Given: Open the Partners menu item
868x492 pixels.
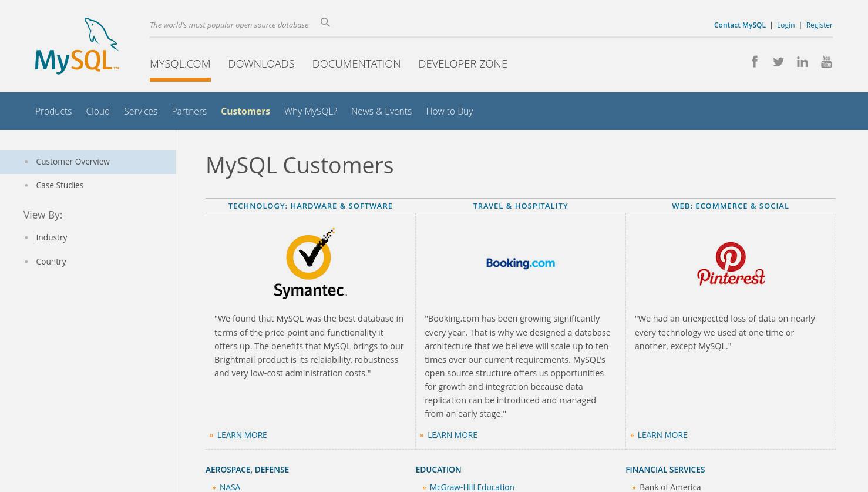Looking at the screenshot, I should coord(189,111).
